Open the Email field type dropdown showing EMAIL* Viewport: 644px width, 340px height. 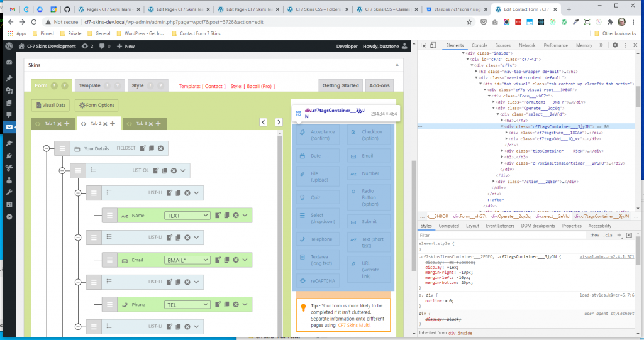187,260
